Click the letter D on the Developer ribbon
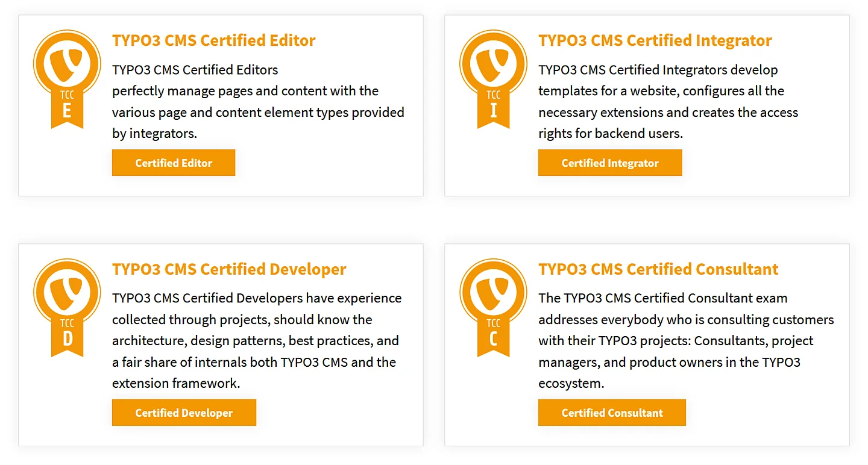868x465 pixels. click(67, 339)
